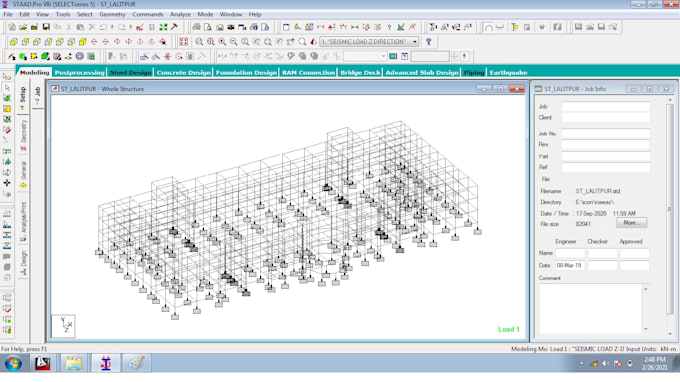Click the cyan screen icon beside dropdown
Screen dimensions: 680x382
393,56
